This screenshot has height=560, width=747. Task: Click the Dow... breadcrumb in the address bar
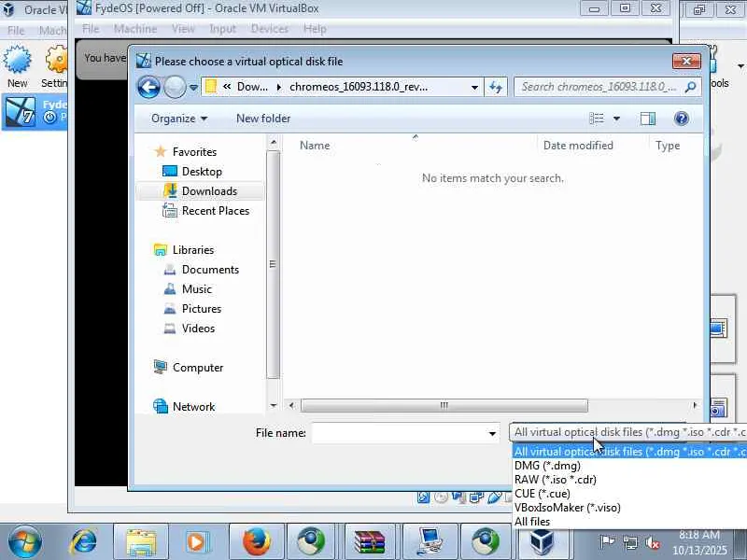252,87
